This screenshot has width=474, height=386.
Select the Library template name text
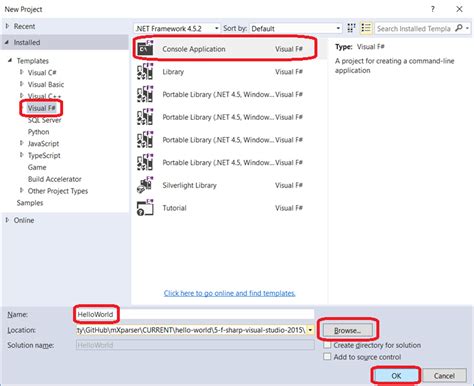[173, 71]
